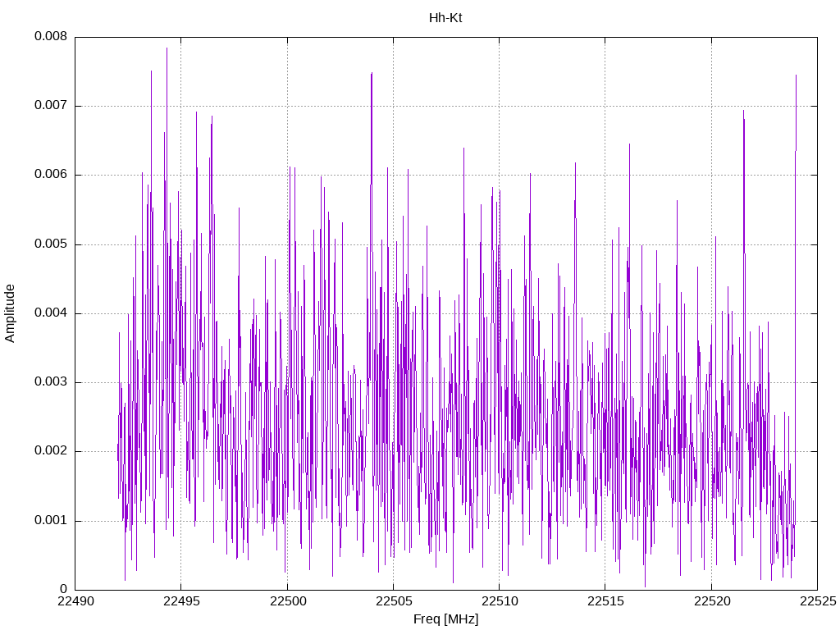Image resolution: width=840 pixels, height=630 pixels.
Task: Click the y-axis tick label 0.005
Action: point(51,244)
